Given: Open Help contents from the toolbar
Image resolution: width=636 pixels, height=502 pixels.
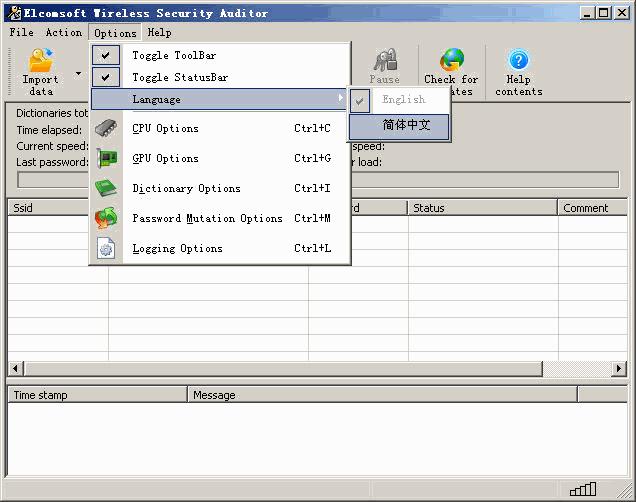Looking at the screenshot, I should [518, 61].
